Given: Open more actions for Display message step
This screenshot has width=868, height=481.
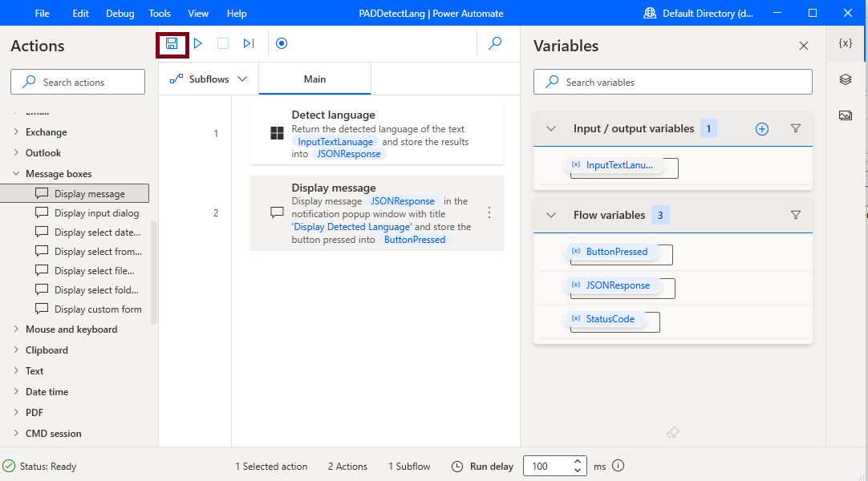Looking at the screenshot, I should click(489, 213).
